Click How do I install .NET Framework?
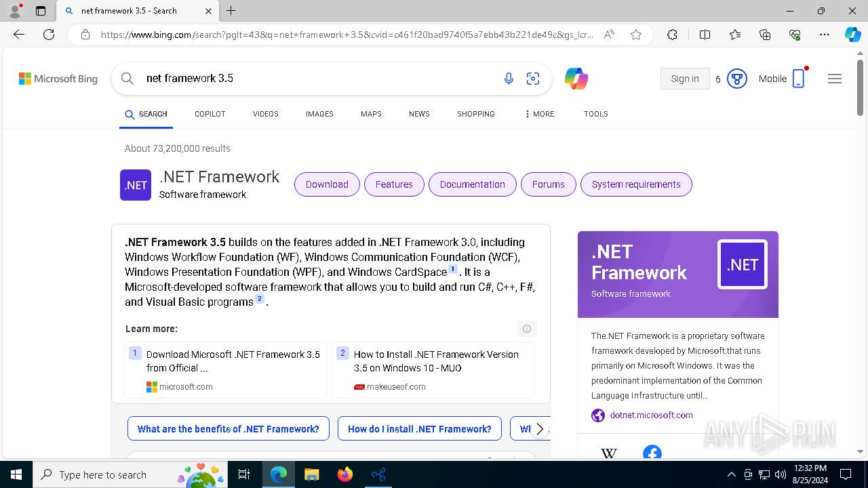The image size is (868, 488). pyautogui.click(x=420, y=429)
